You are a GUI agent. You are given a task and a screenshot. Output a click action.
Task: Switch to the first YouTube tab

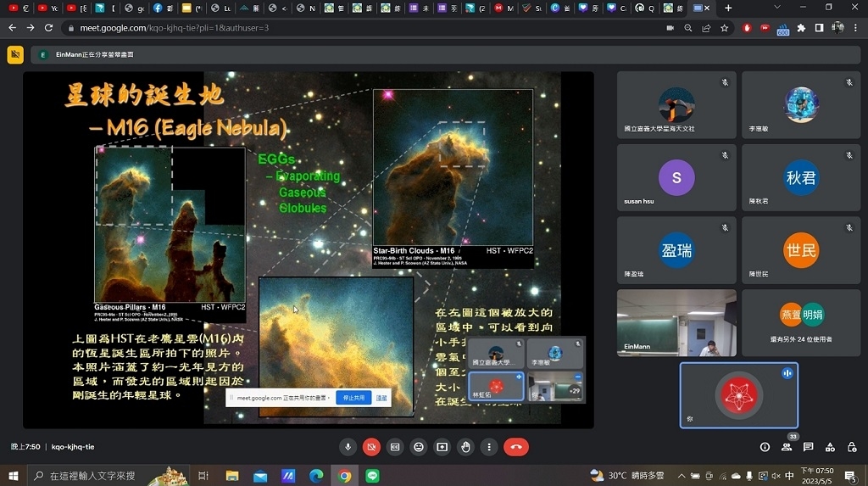(19, 8)
